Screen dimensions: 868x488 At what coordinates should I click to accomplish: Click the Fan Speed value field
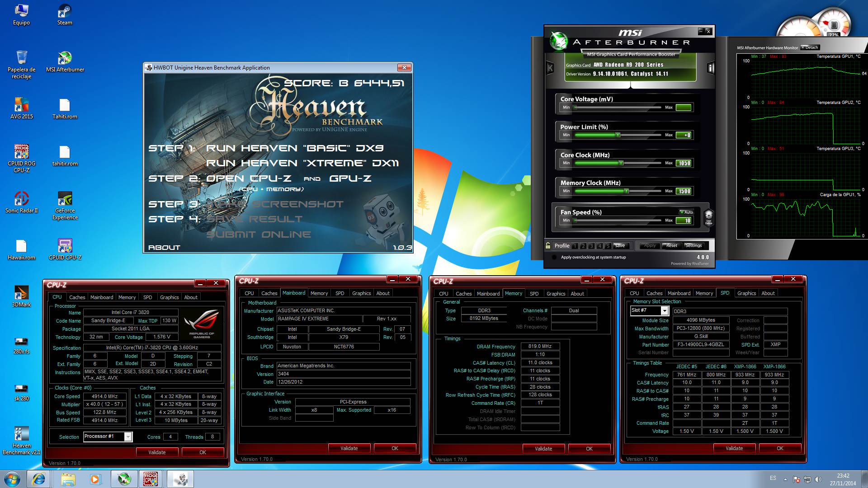(x=684, y=221)
